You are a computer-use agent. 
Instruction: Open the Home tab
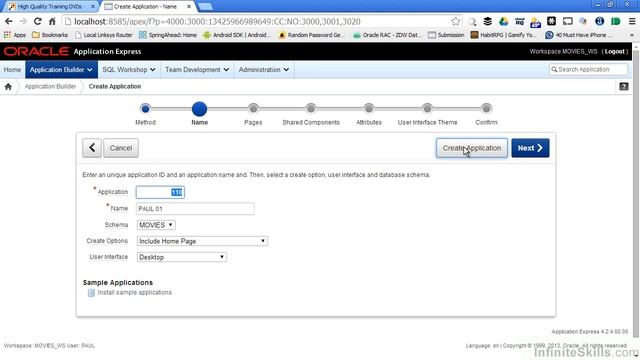pyautogui.click(x=12, y=70)
